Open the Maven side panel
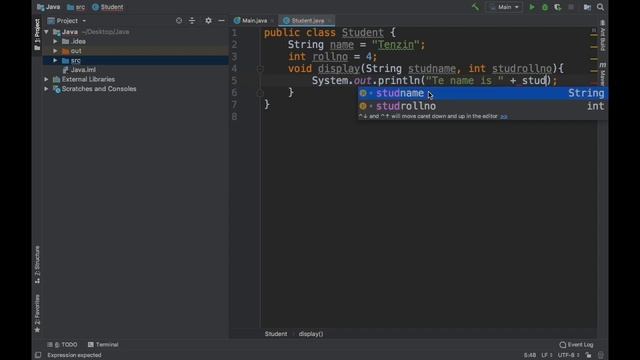 pyautogui.click(x=603, y=73)
